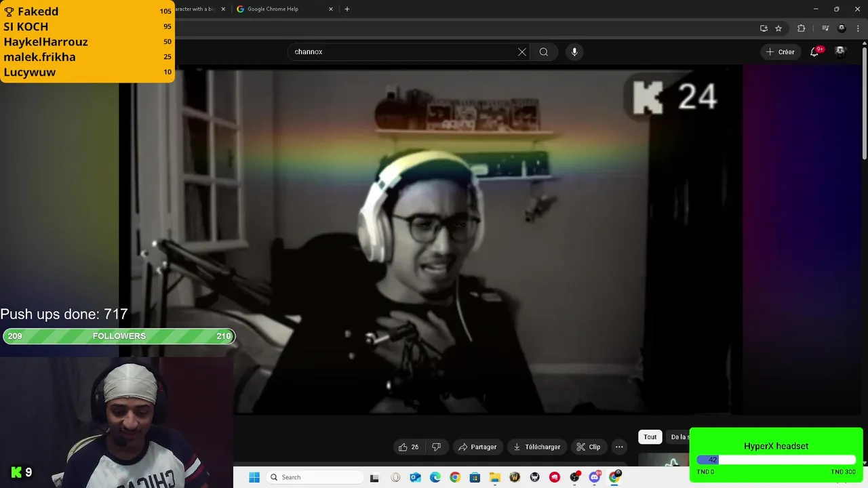868x488 pixels.
Task: Create a clip with Clip button
Action: pos(588,447)
